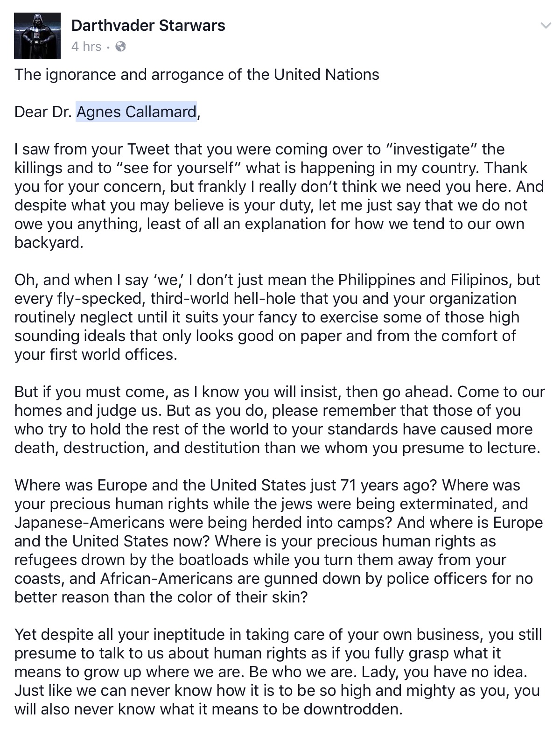Click the paragraph starting "Yet despite all your ineptitude"
Image resolution: width=560 pixels, height=735 pixels.
pyautogui.click(x=278, y=672)
